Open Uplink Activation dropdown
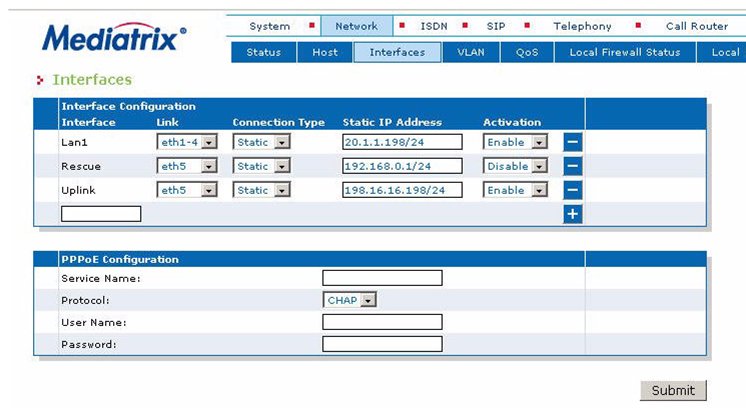This screenshot has height=408, width=746. [x=515, y=190]
